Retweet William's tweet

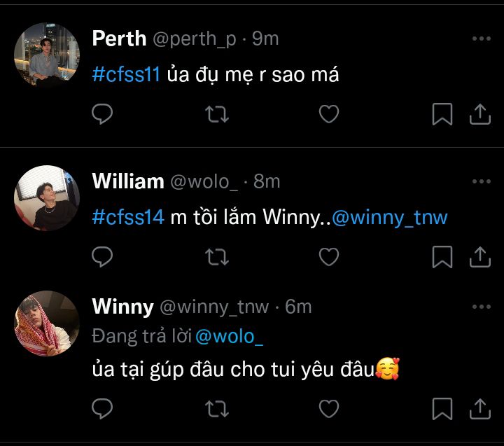pos(217,257)
